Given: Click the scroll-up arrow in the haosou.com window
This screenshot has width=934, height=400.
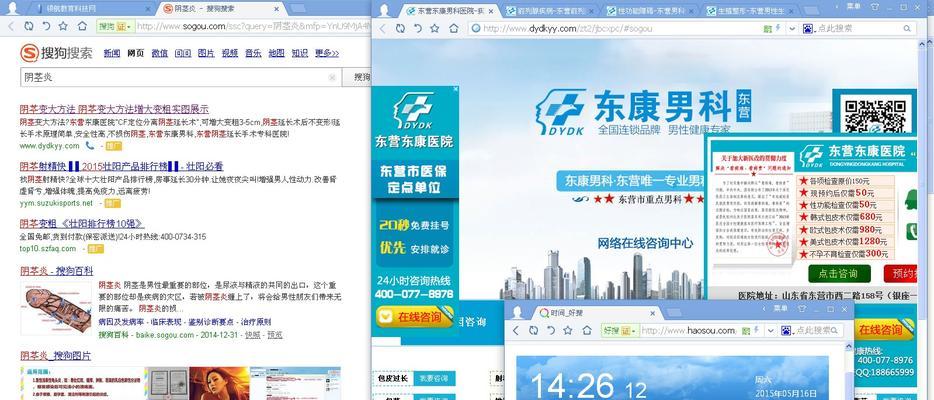Looking at the screenshot, I should 849,347.
